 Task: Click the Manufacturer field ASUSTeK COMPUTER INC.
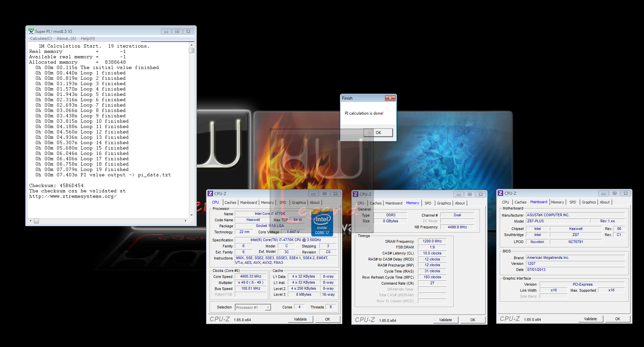click(575, 215)
